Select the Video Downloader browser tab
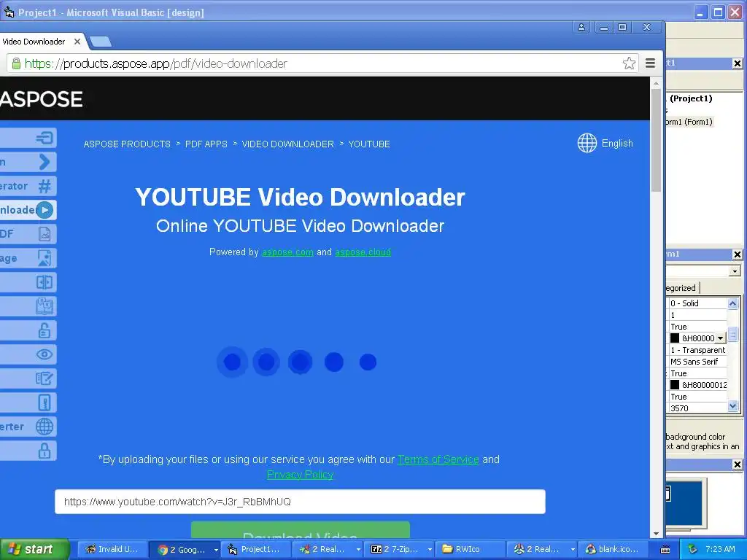Screen dimensions: 747x560 34,42
